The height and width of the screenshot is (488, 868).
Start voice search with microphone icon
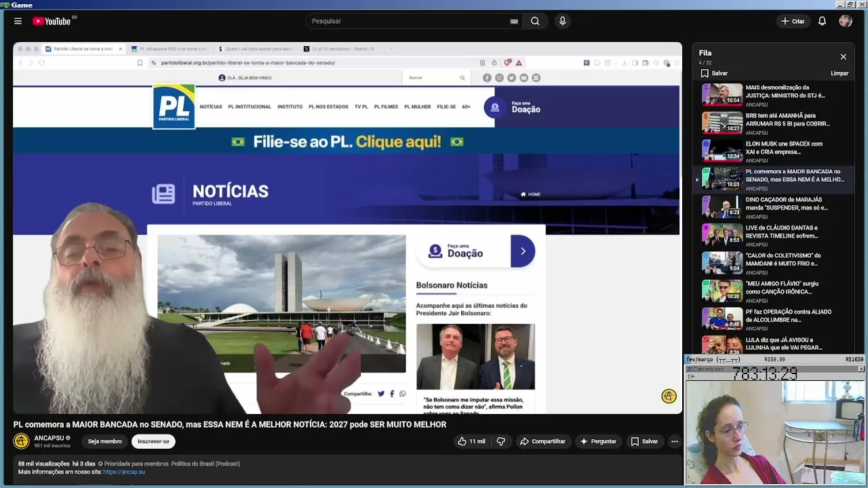562,21
